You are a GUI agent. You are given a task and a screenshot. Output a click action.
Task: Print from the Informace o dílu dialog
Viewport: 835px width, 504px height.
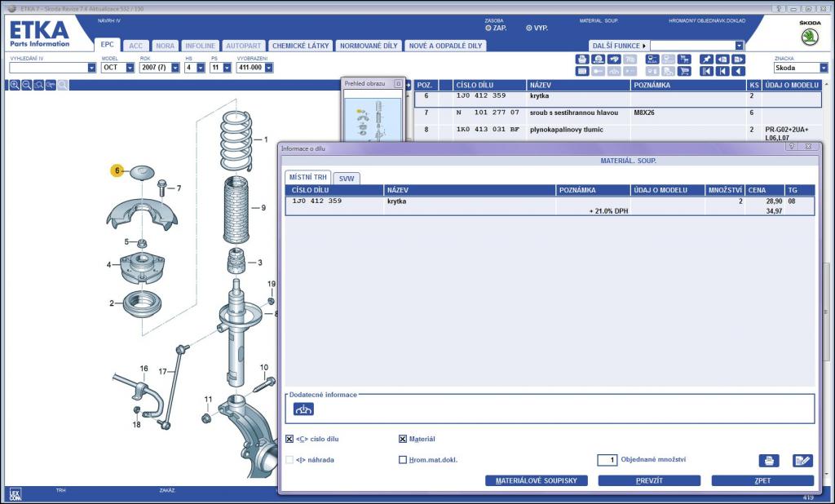(768, 460)
